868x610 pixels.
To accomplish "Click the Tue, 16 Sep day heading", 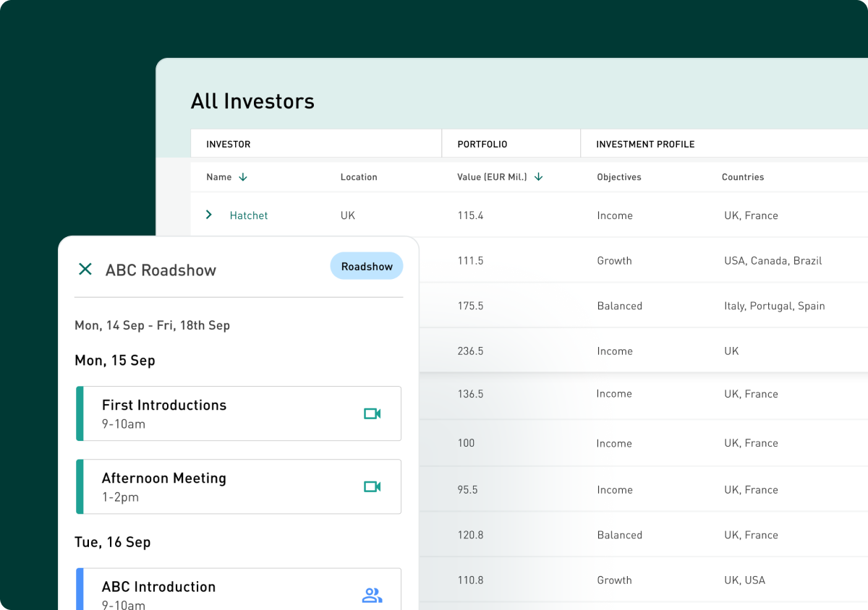I will 112,542.
